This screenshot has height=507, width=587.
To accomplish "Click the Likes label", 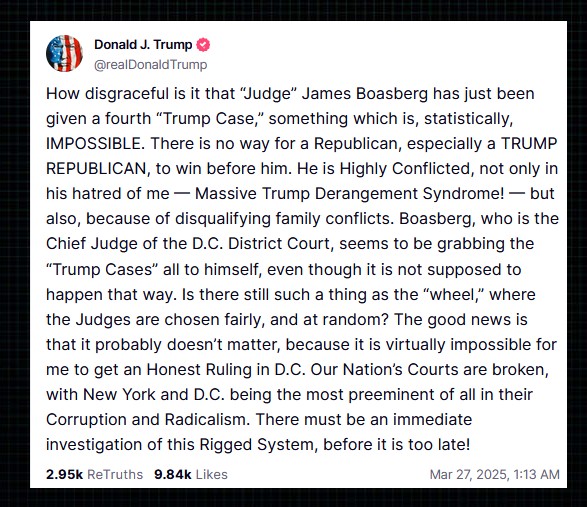I will [x=212, y=474].
